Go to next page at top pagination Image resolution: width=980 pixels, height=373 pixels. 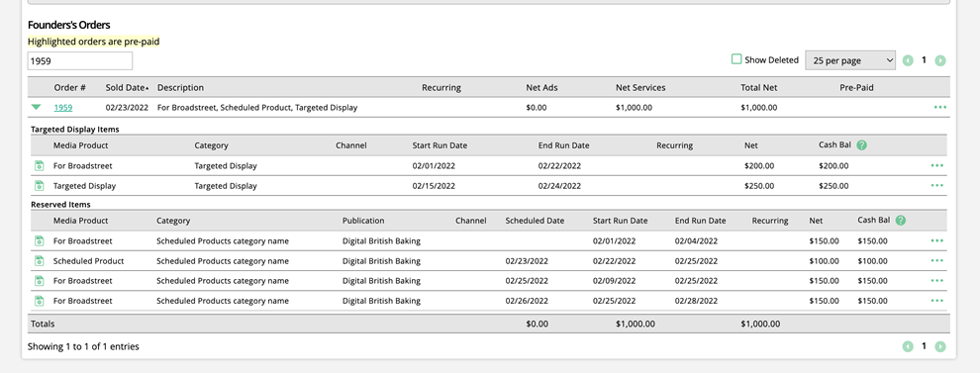tap(940, 60)
